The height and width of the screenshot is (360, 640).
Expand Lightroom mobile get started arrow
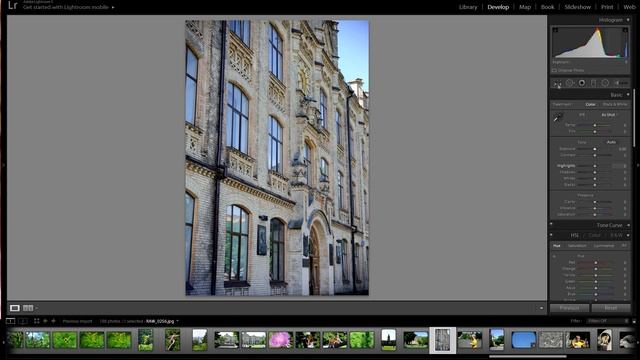(113, 7)
